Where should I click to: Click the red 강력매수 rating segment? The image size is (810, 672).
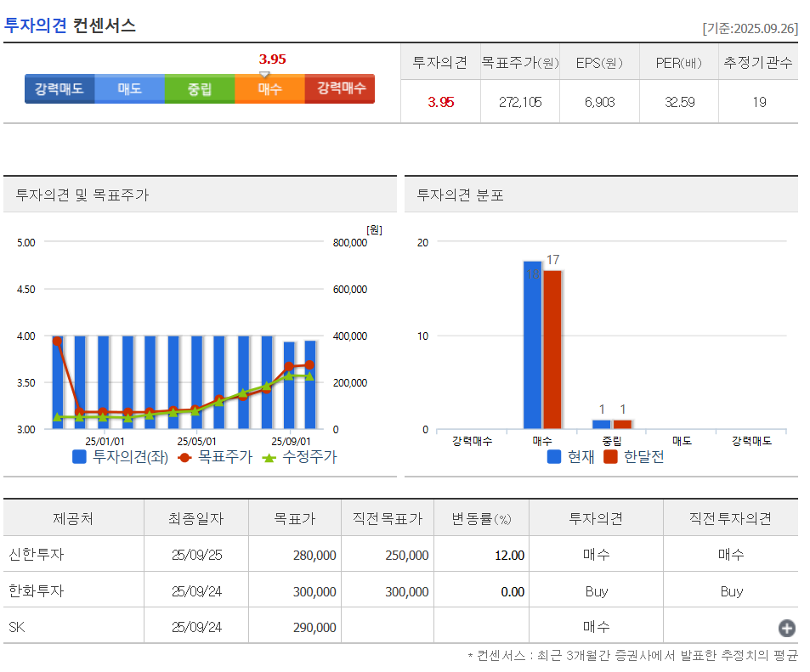click(340, 89)
